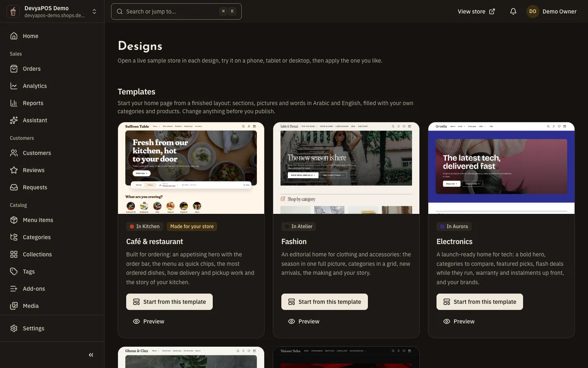588x368 pixels.
Task: Click the eye icon on Electronics preview
Action: tap(447, 321)
